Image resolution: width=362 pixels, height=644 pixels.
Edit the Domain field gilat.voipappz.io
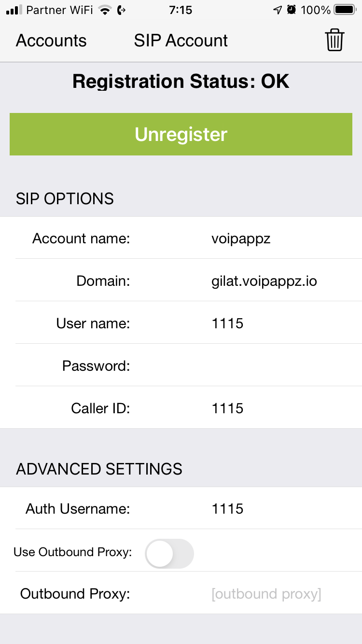pyautogui.click(x=282, y=281)
